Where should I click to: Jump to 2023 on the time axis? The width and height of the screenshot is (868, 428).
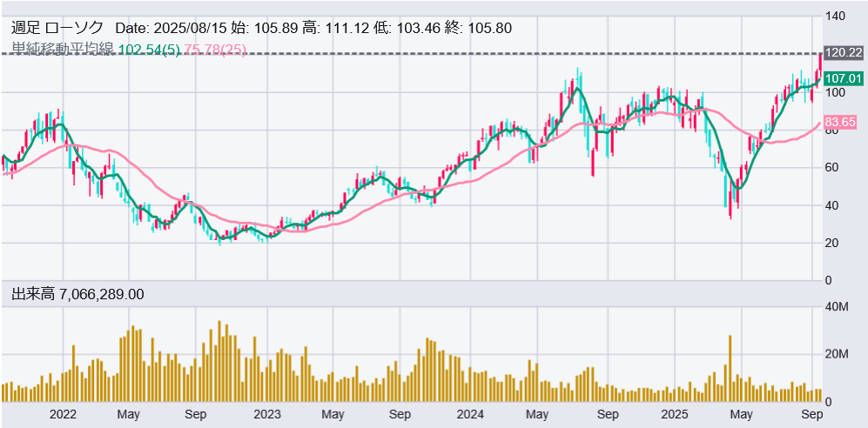[266, 414]
